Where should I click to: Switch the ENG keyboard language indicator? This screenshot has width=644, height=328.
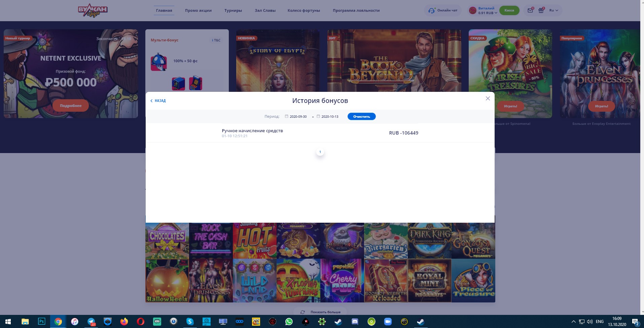point(600,322)
